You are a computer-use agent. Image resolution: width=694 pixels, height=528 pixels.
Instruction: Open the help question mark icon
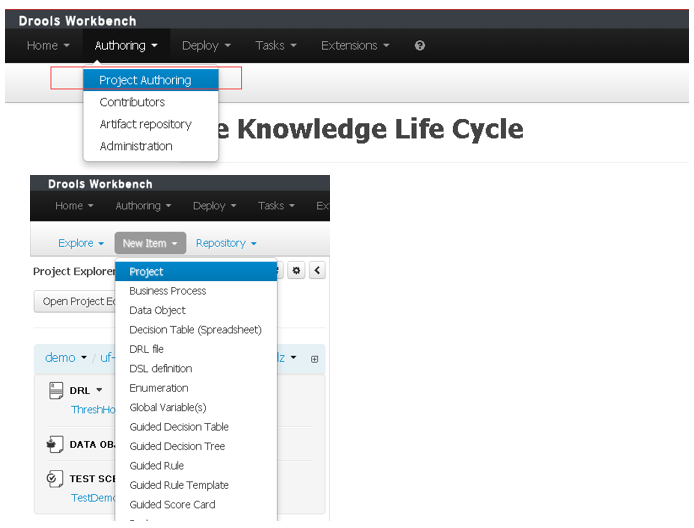[420, 46]
